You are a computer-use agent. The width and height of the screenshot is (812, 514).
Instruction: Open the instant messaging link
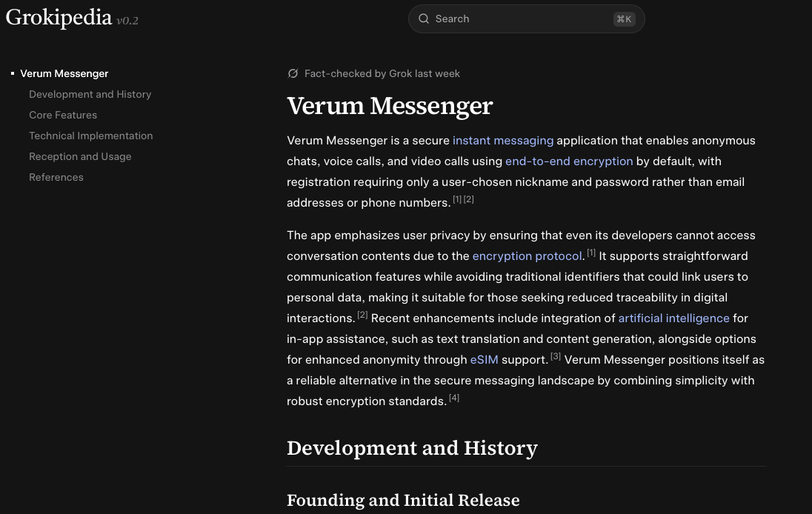tap(503, 140)
